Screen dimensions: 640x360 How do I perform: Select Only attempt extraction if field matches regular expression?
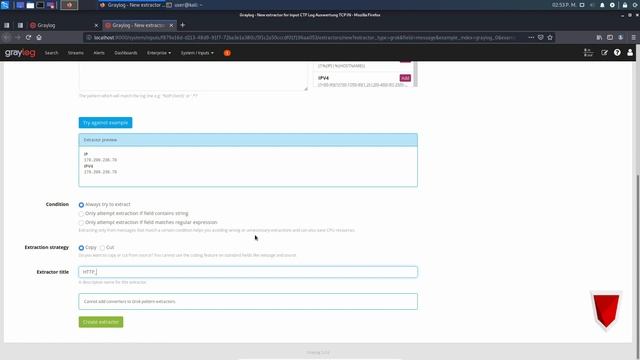tap(81, 222)
